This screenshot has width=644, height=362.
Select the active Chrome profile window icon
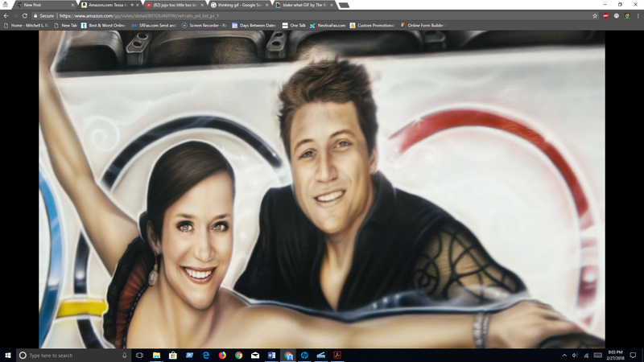(x=288, y=355)
